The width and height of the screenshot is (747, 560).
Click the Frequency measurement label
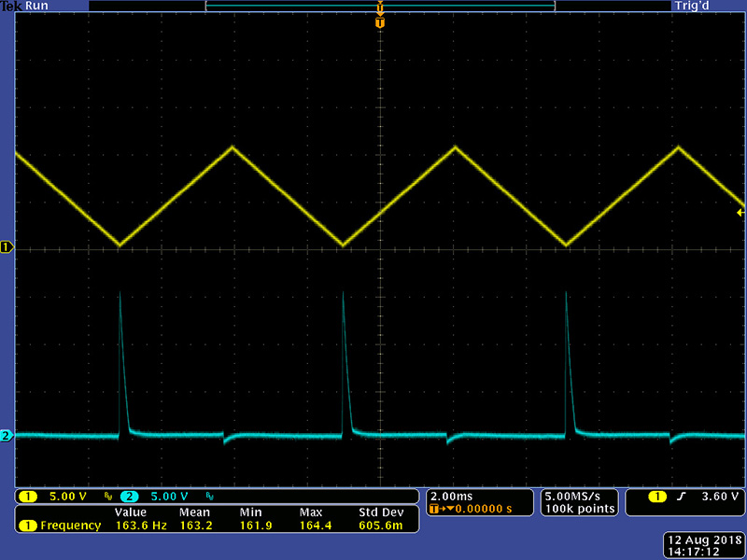point(70,525)
